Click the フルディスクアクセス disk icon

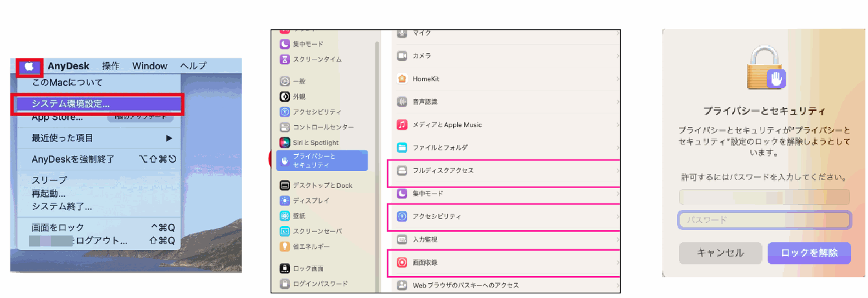[402, 171]
